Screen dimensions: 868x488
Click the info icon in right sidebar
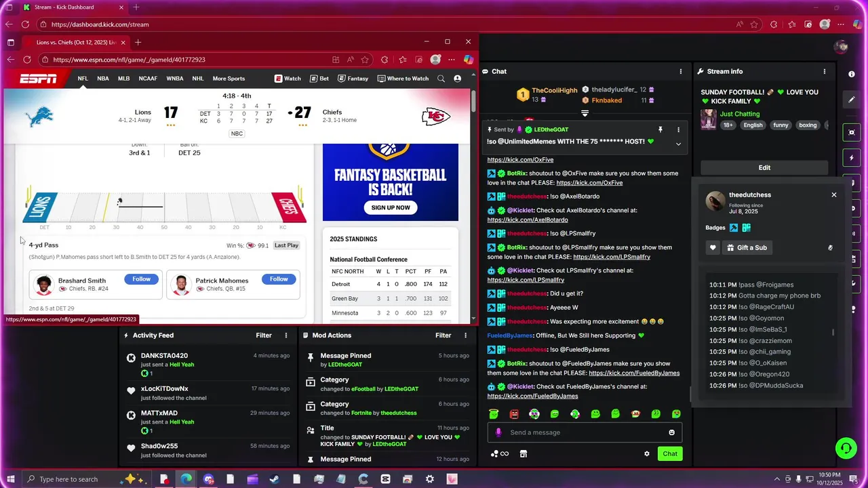click(852, 74)
